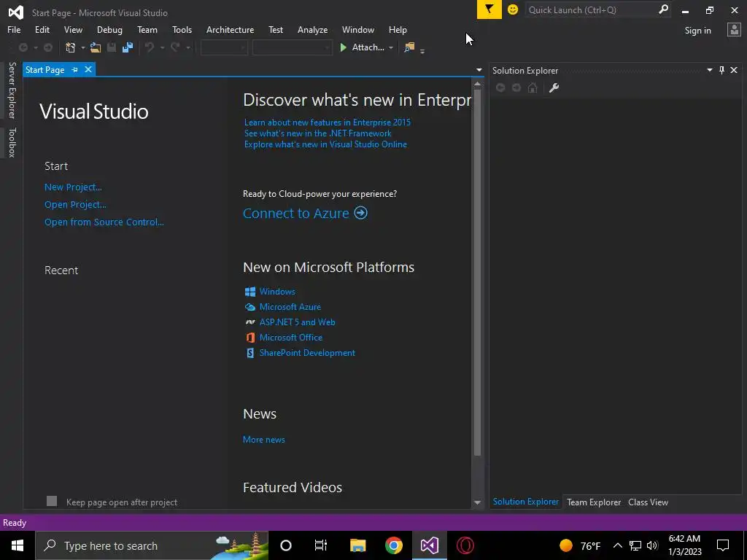Open the File menu
The height and width of the screenshot is (560, 747).
pos(14,29)
